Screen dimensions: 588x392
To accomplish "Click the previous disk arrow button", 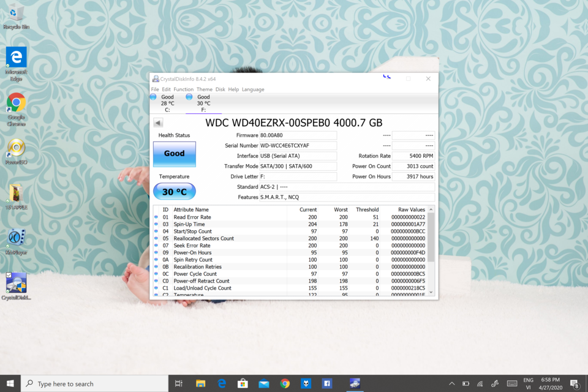I will [158, 123].
